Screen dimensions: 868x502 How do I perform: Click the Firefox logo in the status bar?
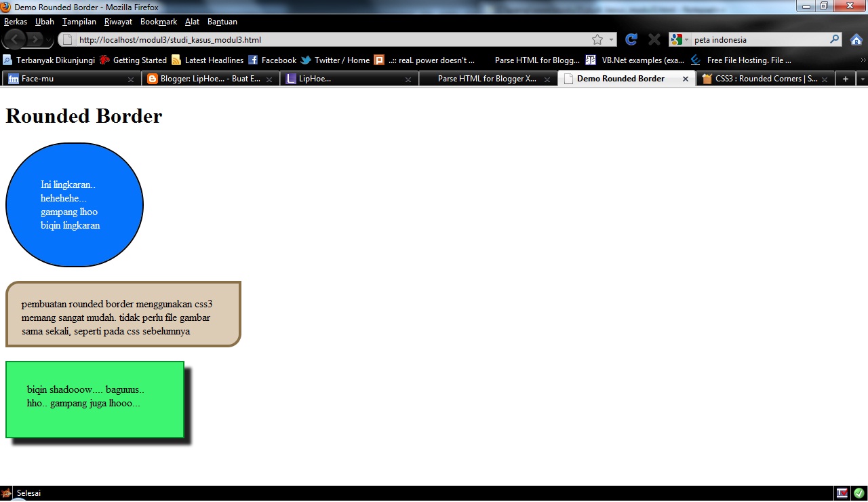click(7, 493)
